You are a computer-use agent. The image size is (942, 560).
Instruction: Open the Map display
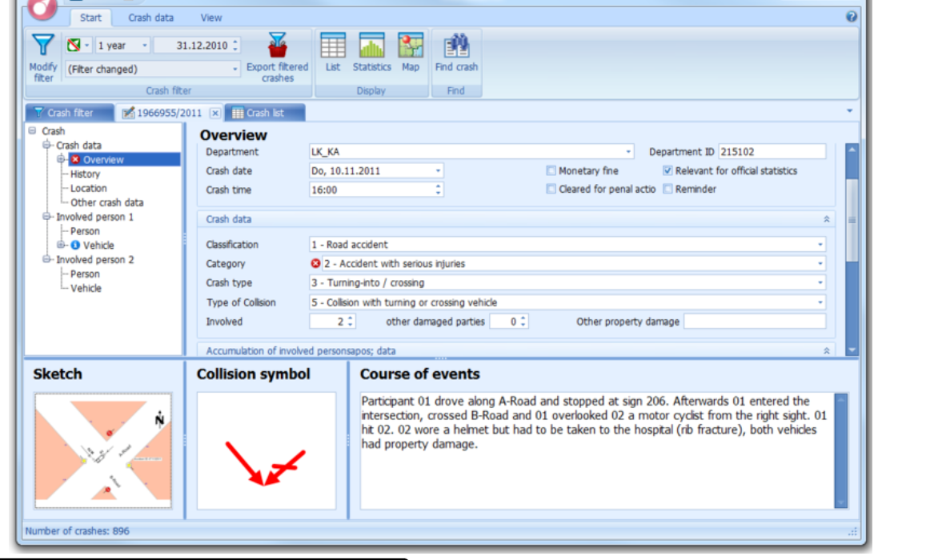(411, 46)
